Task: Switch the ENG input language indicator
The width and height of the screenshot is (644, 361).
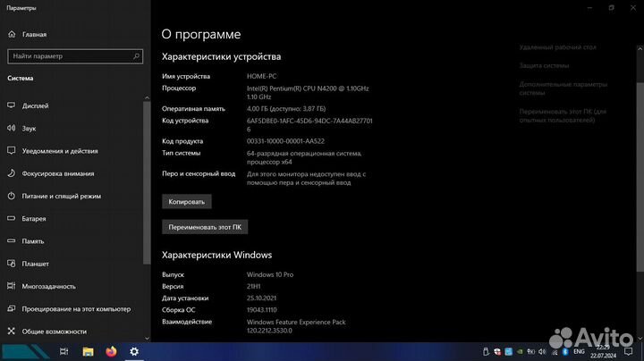Action: click(579, 351)
